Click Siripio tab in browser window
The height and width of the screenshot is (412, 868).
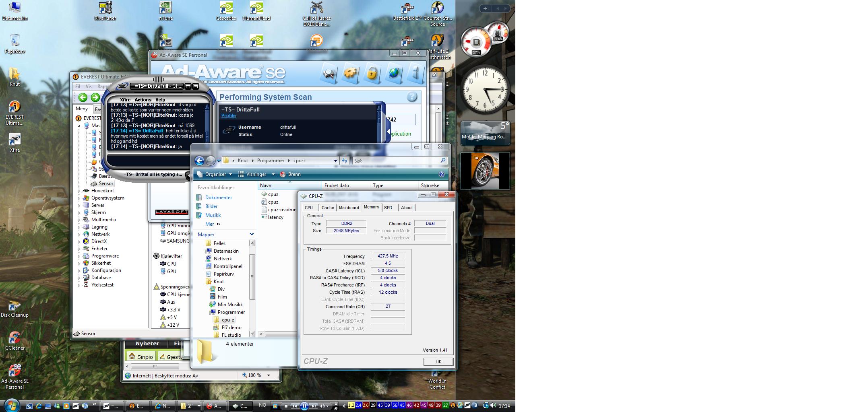click(141, 357)
